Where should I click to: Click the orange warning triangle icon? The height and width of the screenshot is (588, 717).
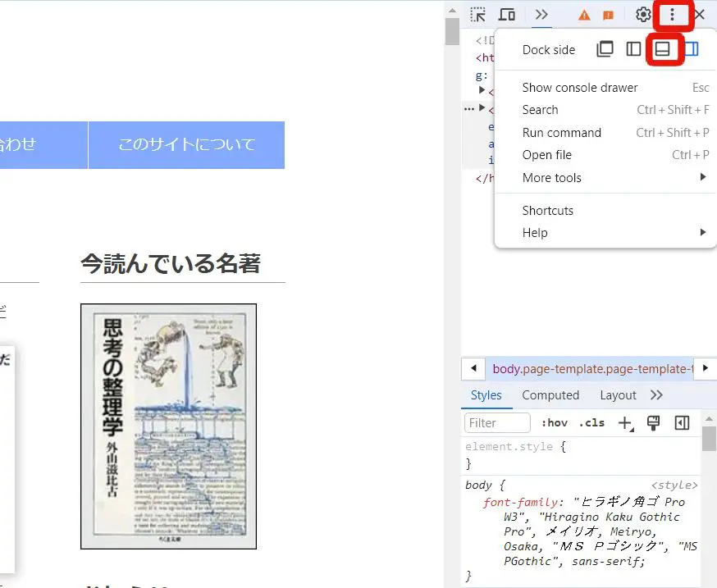coord(584,16)
